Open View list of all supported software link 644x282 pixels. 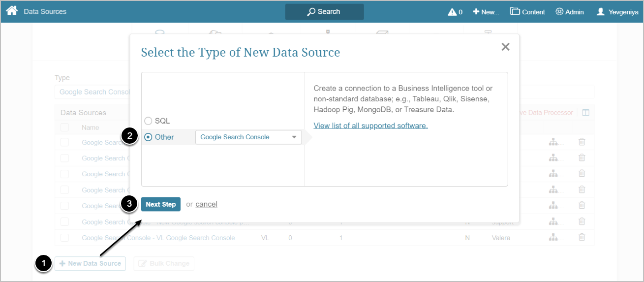pos(370,125)
